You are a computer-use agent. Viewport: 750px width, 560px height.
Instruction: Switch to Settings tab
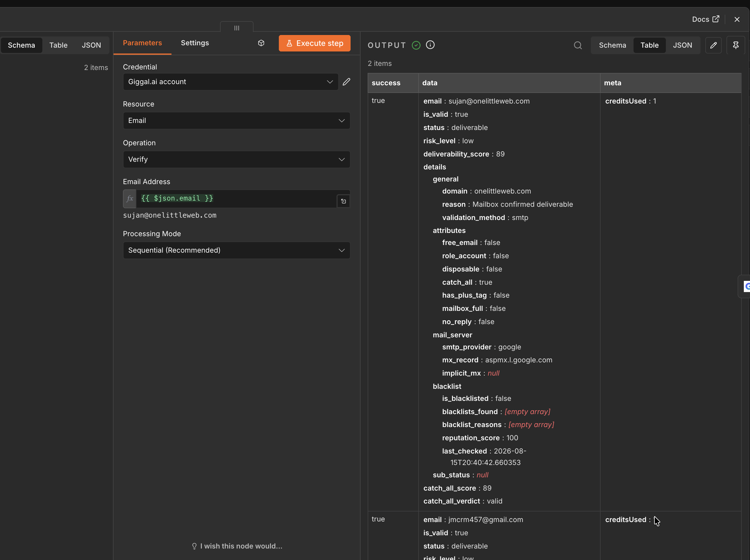pos(195,43)
